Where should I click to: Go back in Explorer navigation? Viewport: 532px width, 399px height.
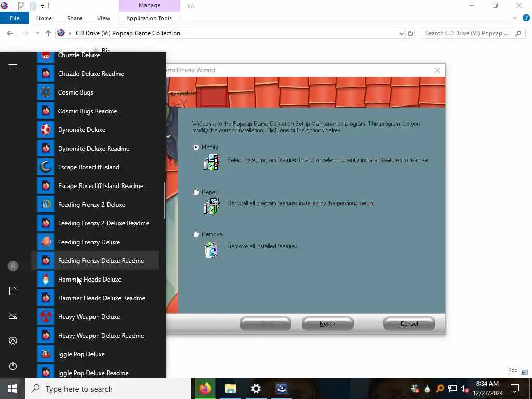[10, 33]
